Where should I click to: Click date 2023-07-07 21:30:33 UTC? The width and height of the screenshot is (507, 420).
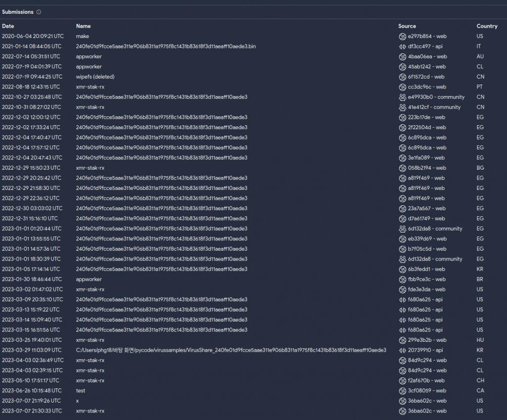pos(32,411)
